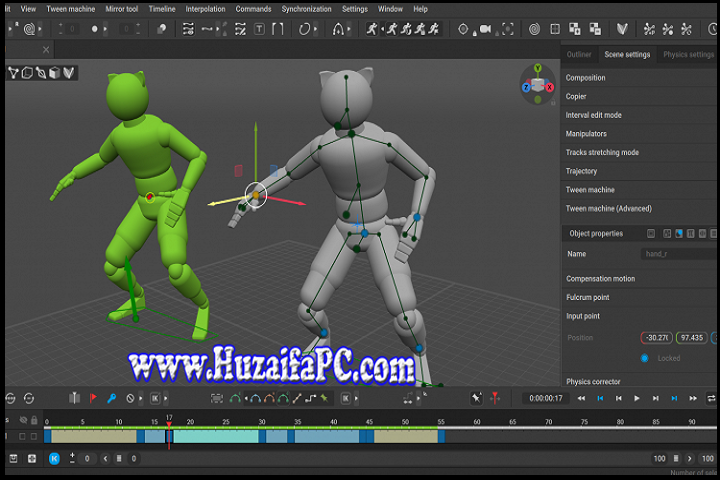
Task: Click the blue key icon on timeline toolbar
Action: (112, 398)
